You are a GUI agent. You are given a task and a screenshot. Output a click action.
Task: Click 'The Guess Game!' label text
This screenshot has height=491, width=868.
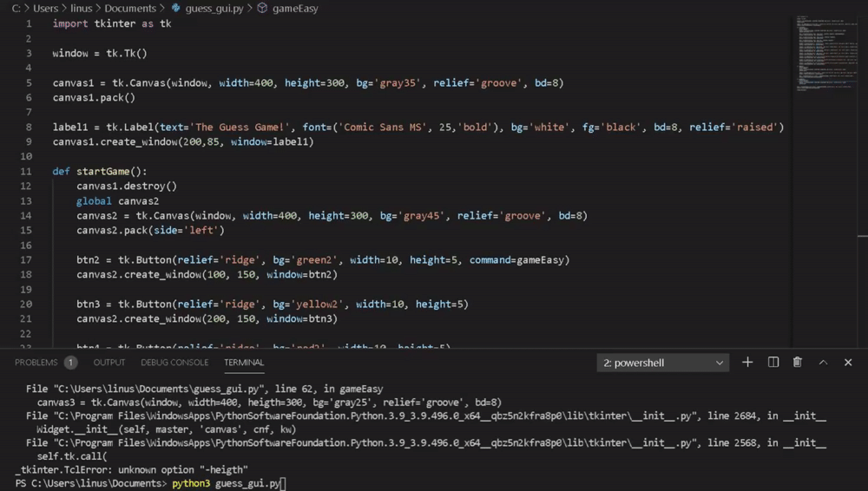pos(240,128)
